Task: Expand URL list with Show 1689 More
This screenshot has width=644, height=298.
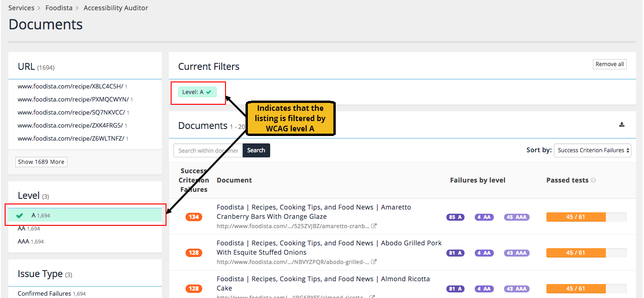Action: coord(41,162)
